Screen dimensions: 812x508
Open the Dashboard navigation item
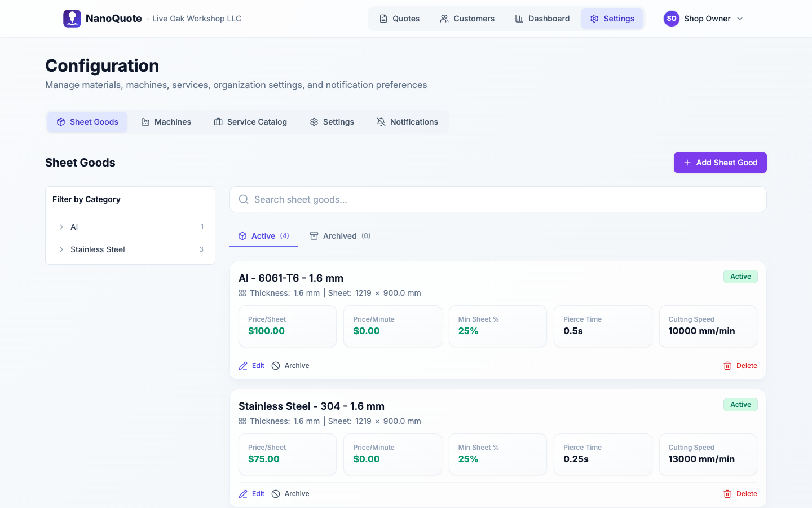542,19
